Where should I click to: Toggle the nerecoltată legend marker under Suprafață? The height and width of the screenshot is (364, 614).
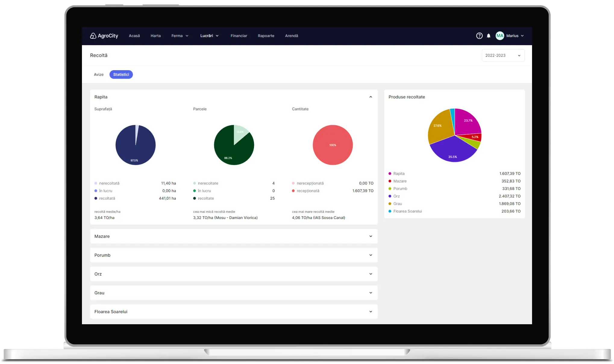96,183
